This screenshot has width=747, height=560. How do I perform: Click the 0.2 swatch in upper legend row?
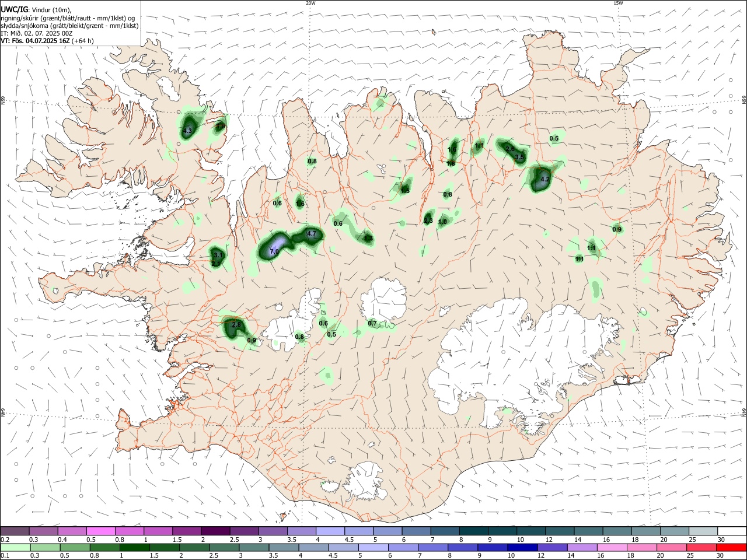tap(15, 531)
